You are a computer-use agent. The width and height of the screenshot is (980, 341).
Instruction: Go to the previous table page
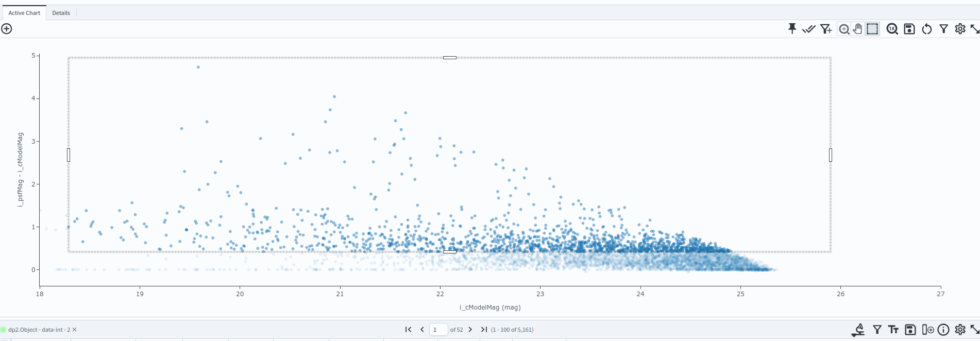(x=422, y=330)
